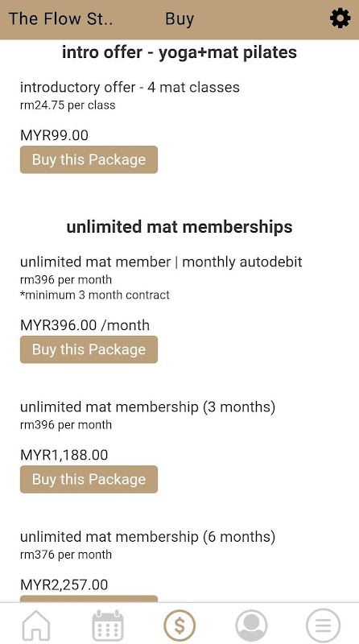Open 'introductory offer - 4 mat classes' details

130,87
